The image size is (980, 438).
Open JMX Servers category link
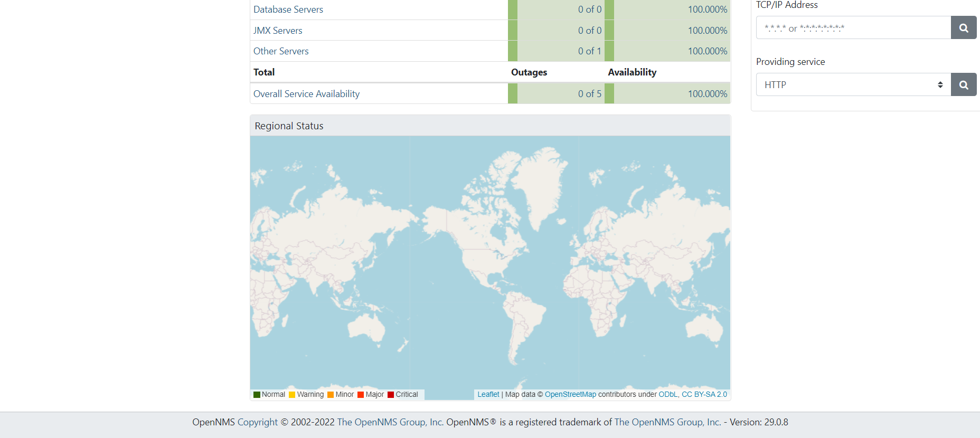click(278, 31)
